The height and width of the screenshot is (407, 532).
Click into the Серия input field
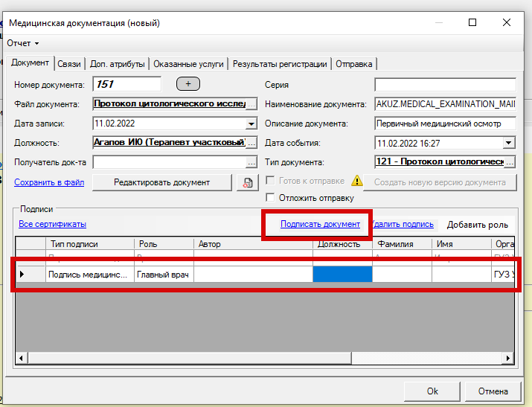click(445, 85)
